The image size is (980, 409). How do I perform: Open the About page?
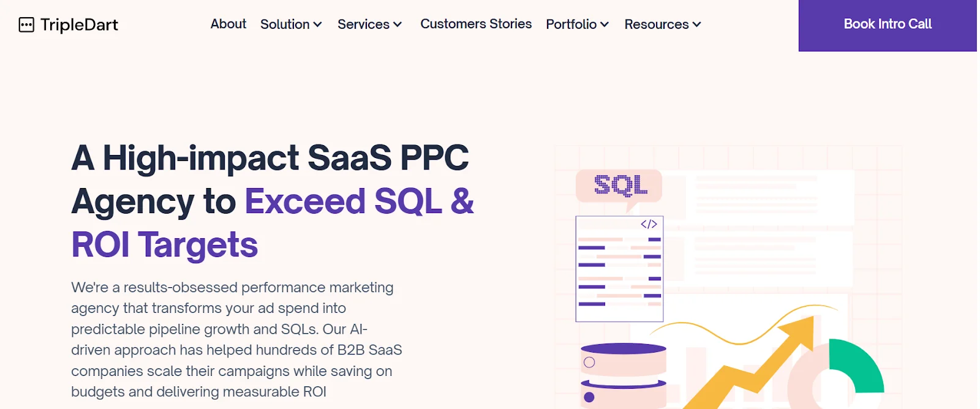(x=228, y=24)
